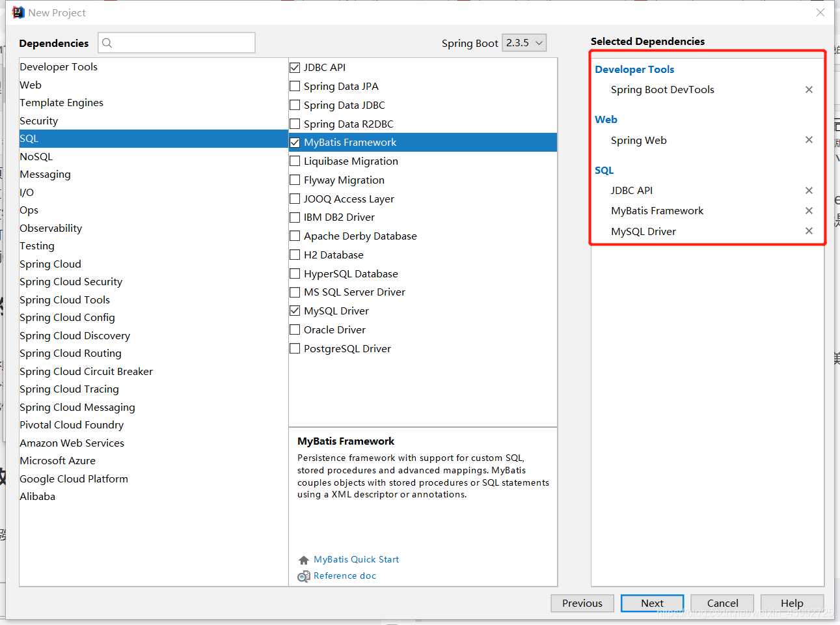Enable Spring Data R2DBC dependency

[295, 124]
